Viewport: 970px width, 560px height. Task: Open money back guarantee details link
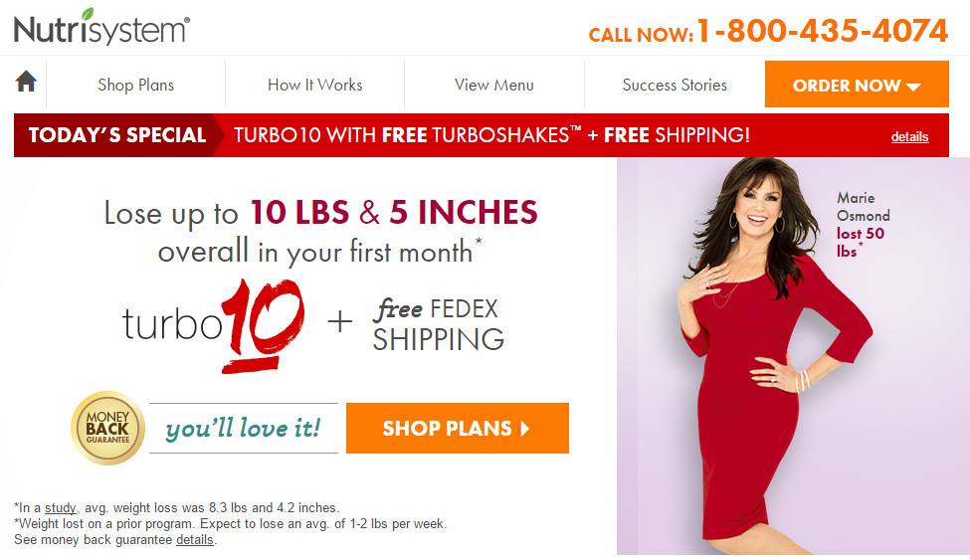(x=195, y=539)
